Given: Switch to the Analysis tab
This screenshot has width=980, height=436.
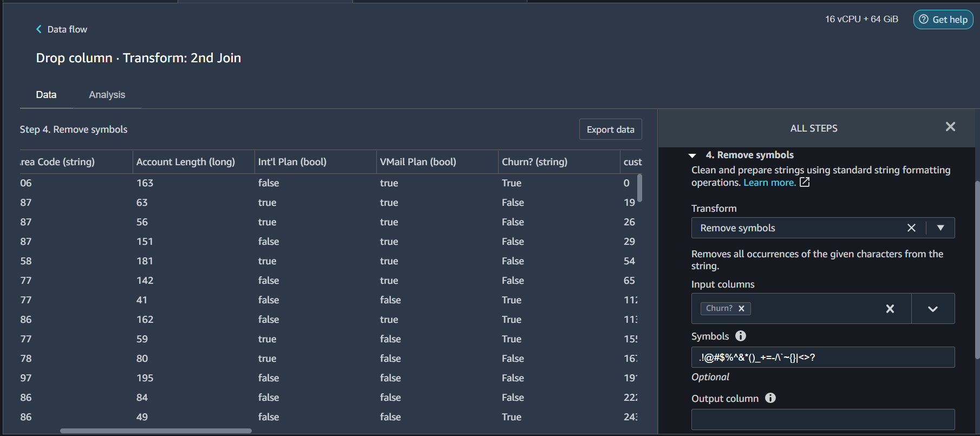Looking at the screenshot, I should 107,95.
